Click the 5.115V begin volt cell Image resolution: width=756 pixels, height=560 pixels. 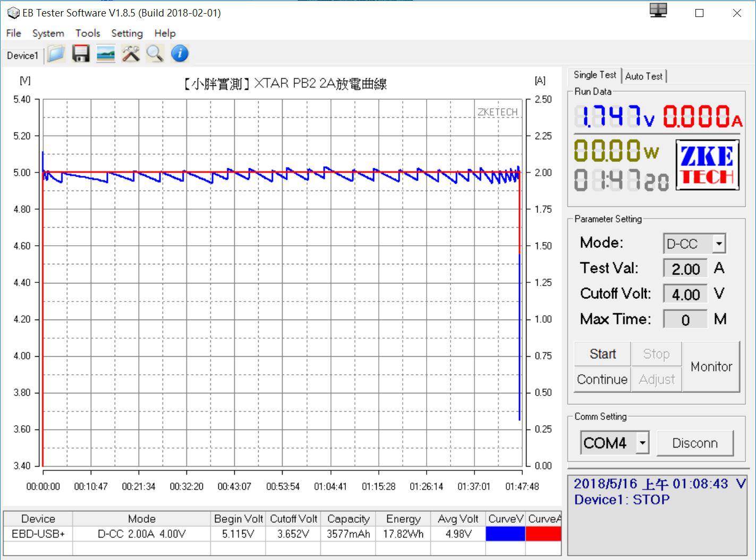click(x=239, y=533)
